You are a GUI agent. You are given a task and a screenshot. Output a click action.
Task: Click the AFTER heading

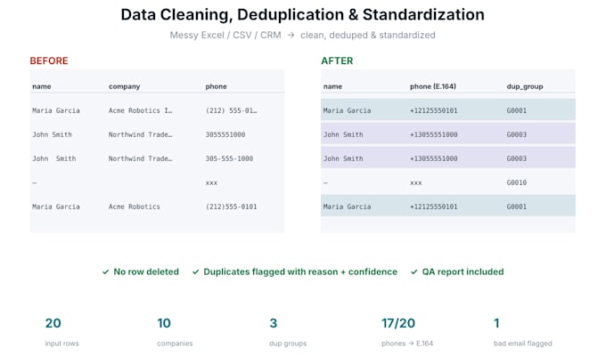pos(337,61)
